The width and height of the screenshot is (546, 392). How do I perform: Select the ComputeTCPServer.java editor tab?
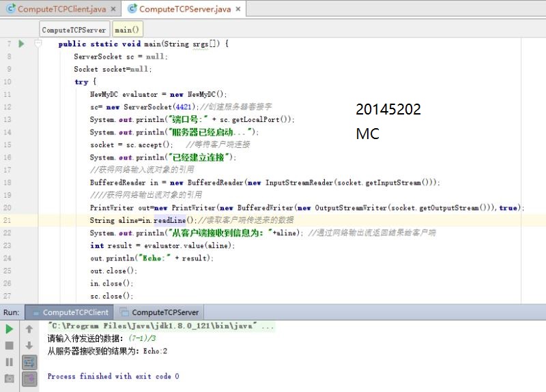[185, 9]
